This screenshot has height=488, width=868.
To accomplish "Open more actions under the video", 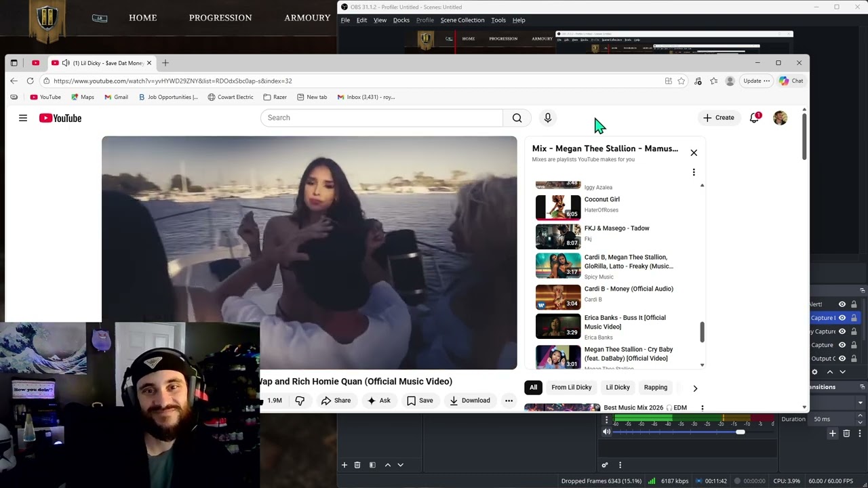I will pos(509,401).
